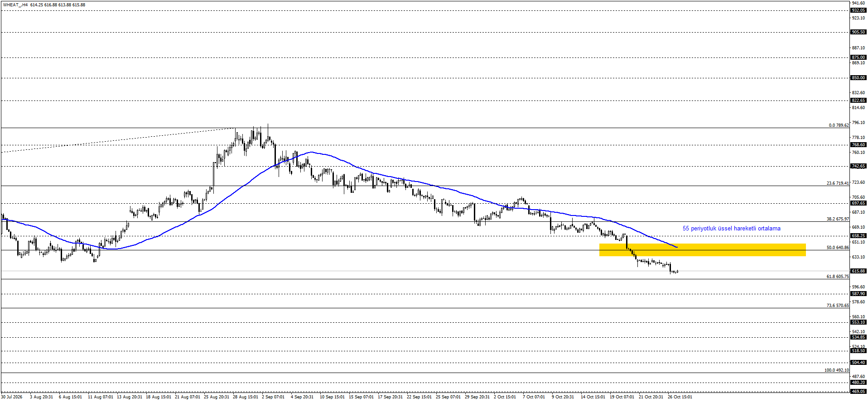Select the Fibonacci '61.8 605.75' level label

pyautogui.click(x=838, y=277)
